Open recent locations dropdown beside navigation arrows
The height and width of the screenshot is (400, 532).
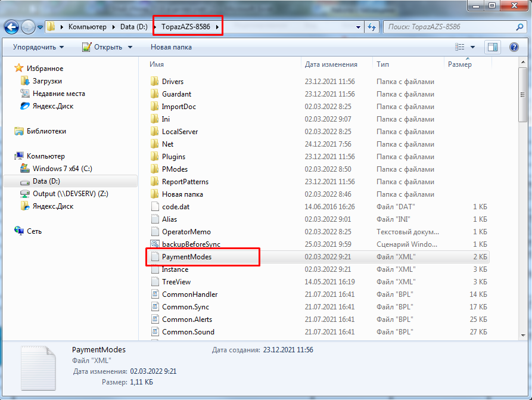40,27
